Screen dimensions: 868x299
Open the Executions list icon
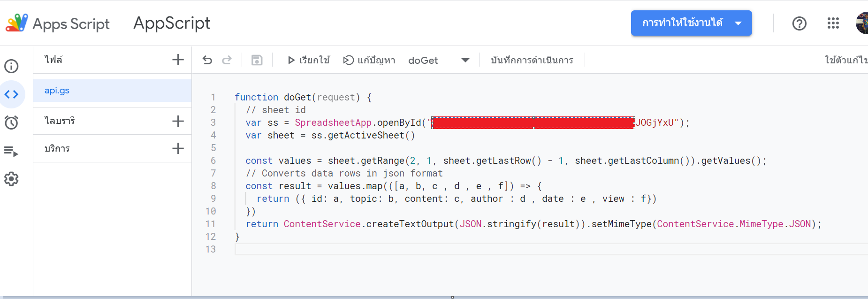click(11, 151)
